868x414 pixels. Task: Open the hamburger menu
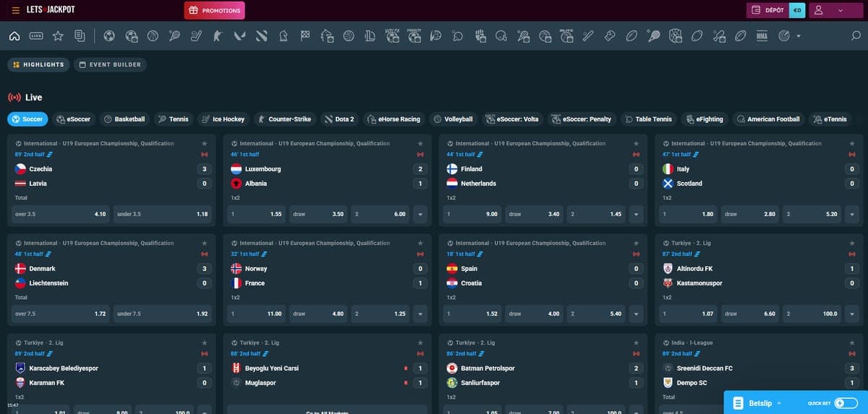pyautogui.click(x=16, y=10)
